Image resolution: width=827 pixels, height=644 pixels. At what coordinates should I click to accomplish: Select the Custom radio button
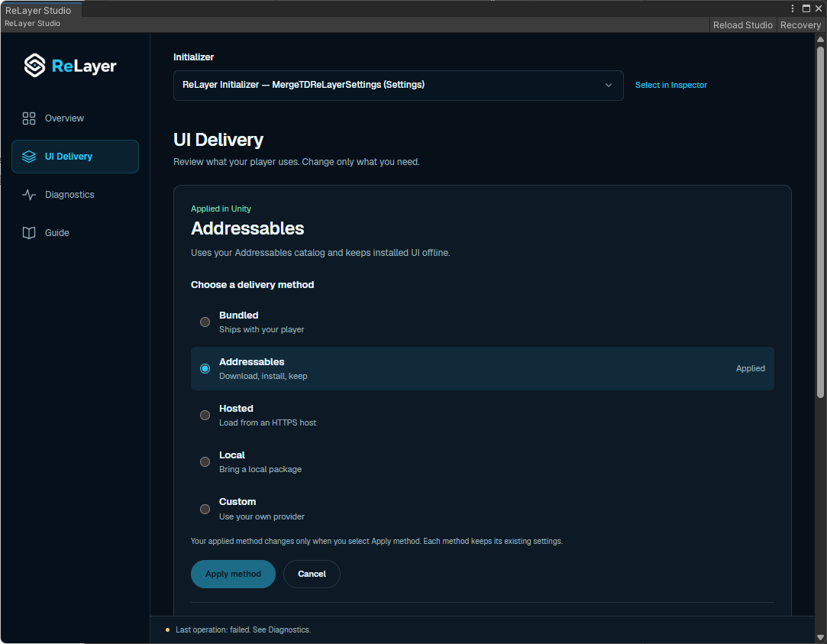click(x=205, y=509)
